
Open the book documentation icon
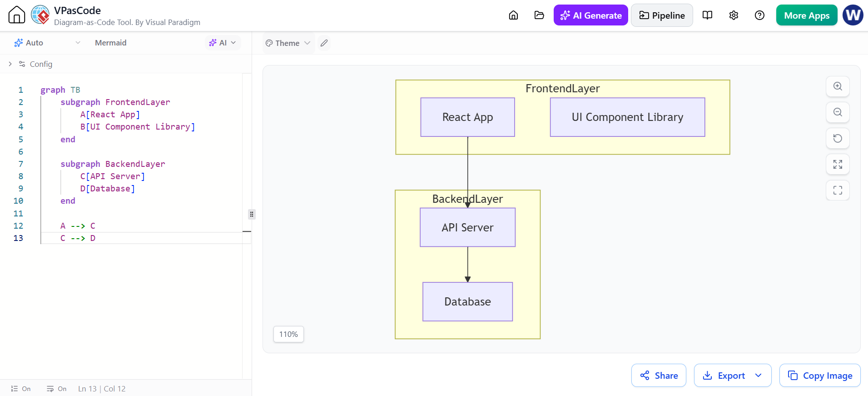pos(707,15)
